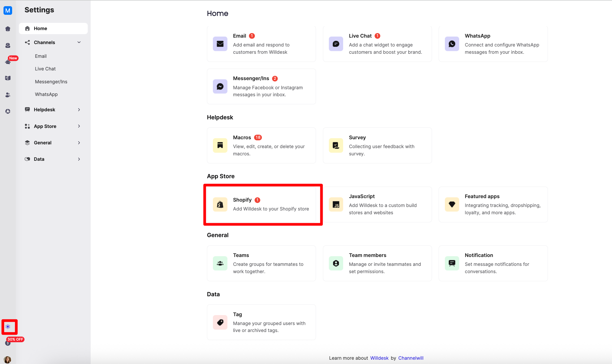612x364 pixels.
Task: Open Live Chat under Channels sidebar
Action: click(x=45, y=69)
